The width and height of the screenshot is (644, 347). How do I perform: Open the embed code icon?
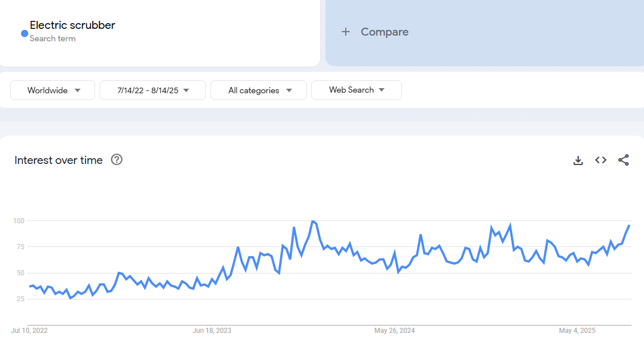600,161
